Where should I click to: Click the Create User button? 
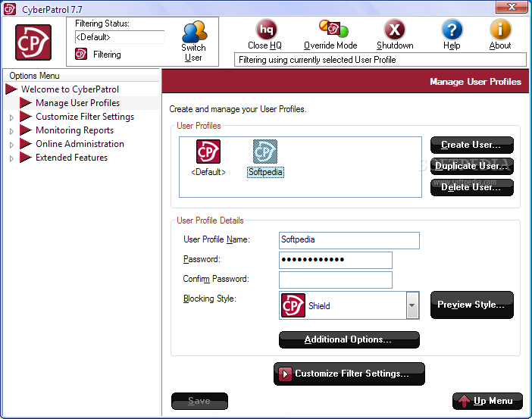pos(471,145)
